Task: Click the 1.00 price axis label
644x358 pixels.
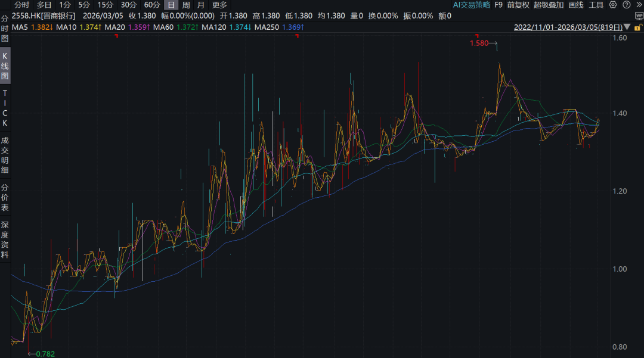Action: tap(620, 269)
